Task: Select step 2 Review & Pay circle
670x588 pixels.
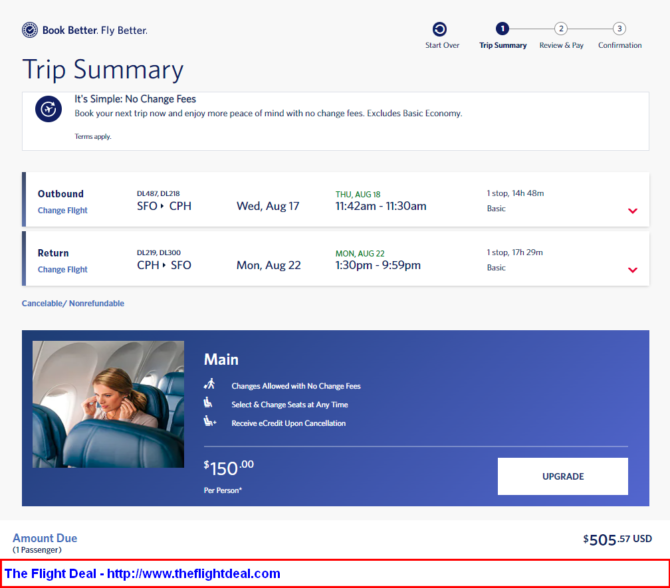Action: (561, 29)
